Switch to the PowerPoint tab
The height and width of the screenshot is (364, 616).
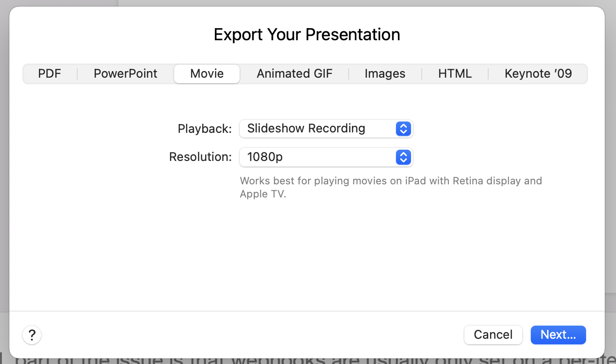[125, 73]
